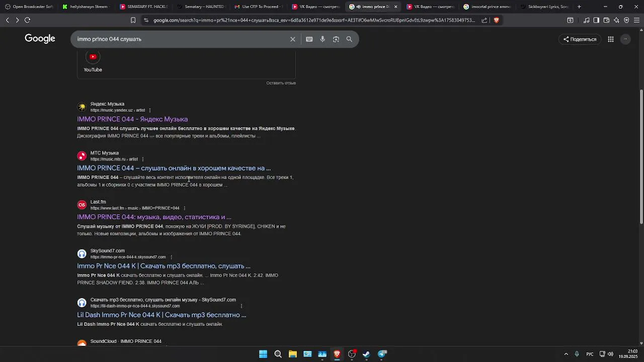Open Last.fm IMMO PR!NCE 044 result link

pos(154,217)
